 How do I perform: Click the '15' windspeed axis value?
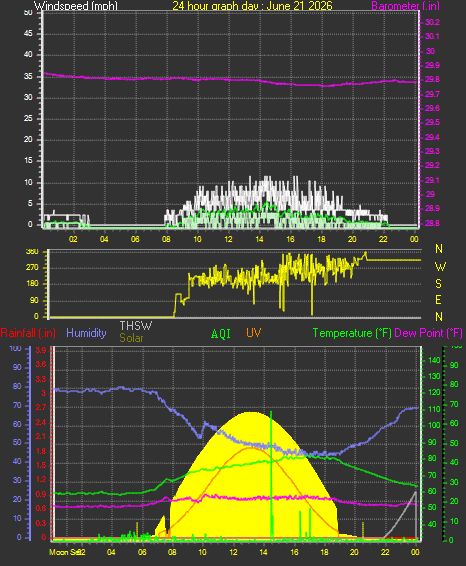pyautogui.click(x=28, y=161)
